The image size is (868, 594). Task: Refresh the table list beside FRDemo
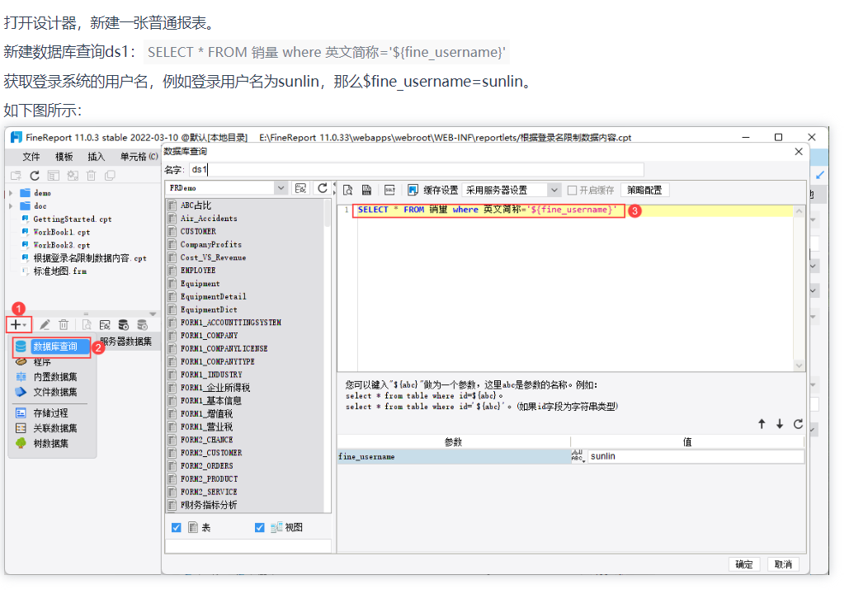[x=322, y=188]
